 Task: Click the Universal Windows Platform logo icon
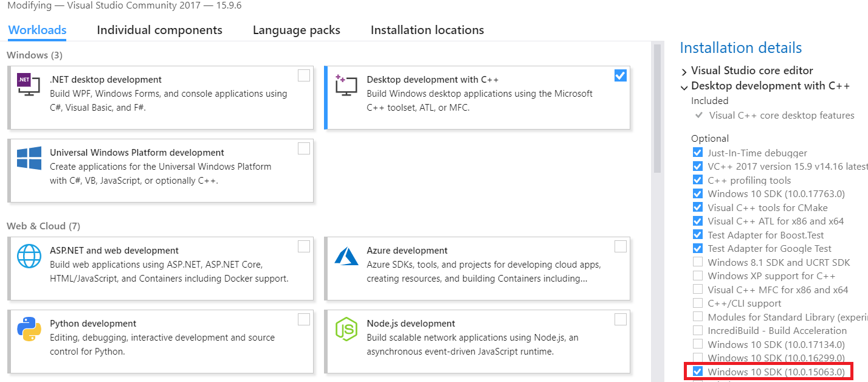click(x=29, y=158)
